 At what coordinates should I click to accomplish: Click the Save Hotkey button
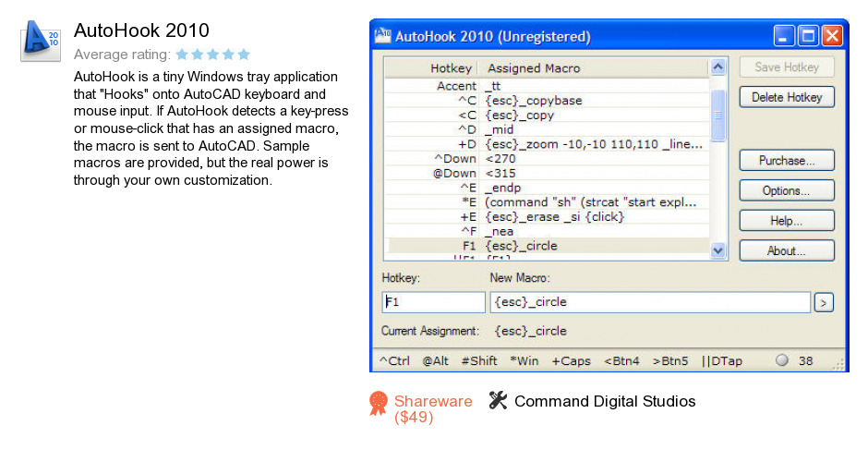pos(787,67)
